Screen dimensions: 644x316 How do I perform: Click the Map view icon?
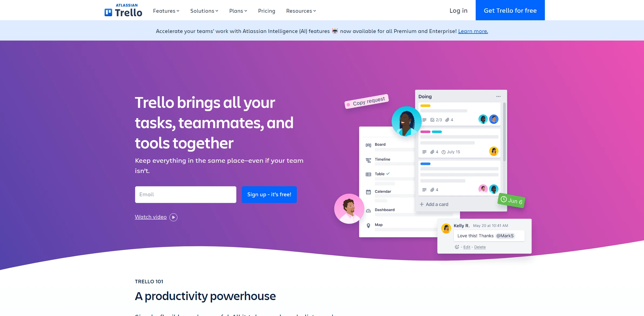tap(368, 225)
